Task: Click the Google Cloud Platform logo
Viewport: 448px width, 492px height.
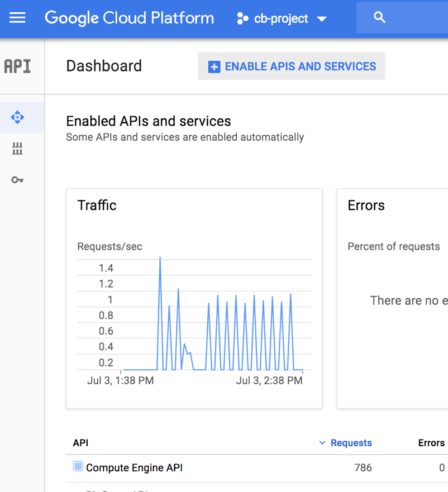Action: point(129,18)
